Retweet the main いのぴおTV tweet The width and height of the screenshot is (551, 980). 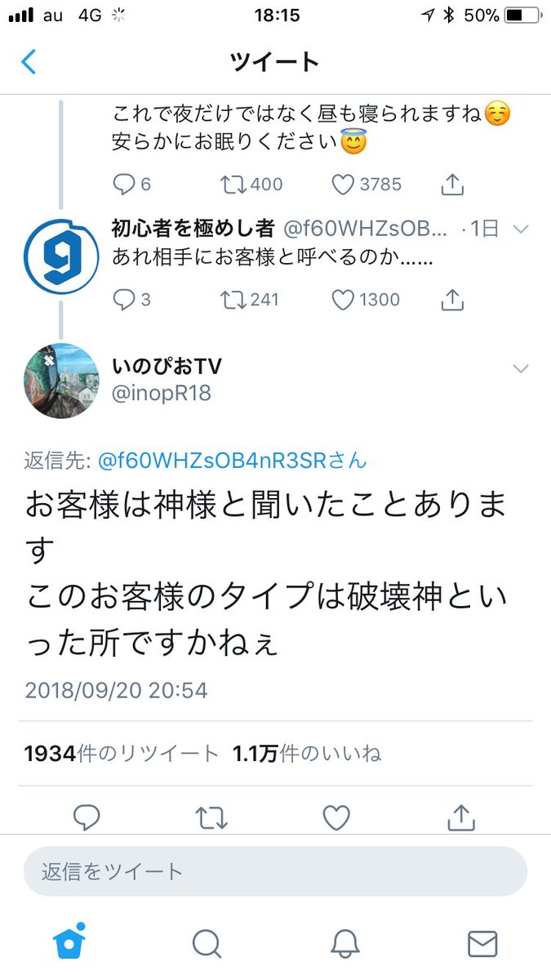coord(211,817)
